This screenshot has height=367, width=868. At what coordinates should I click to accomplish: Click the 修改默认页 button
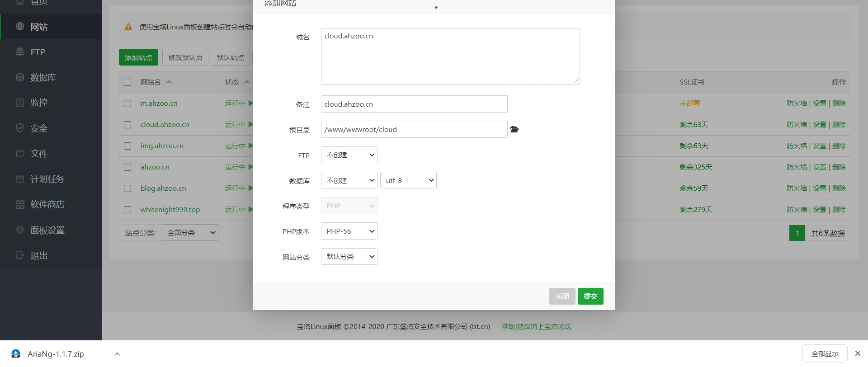point(185,57)
